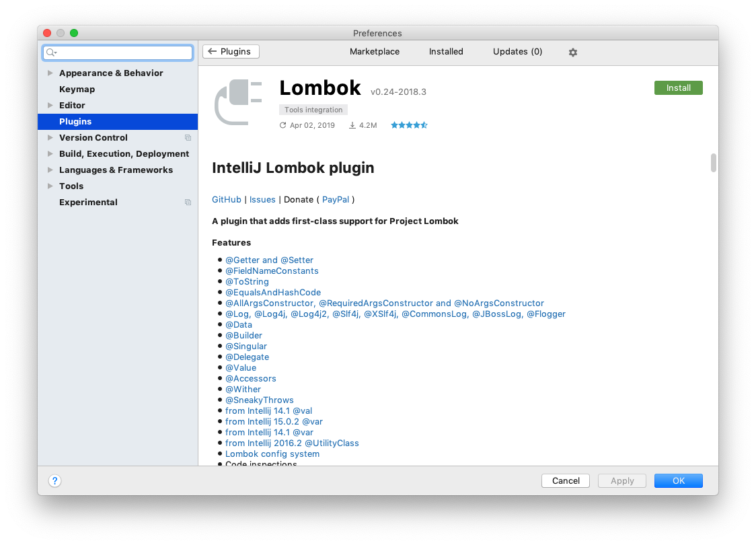Click the update date refresh icon
The width and height of the screenshot is (756, 545).
[283, 125]
